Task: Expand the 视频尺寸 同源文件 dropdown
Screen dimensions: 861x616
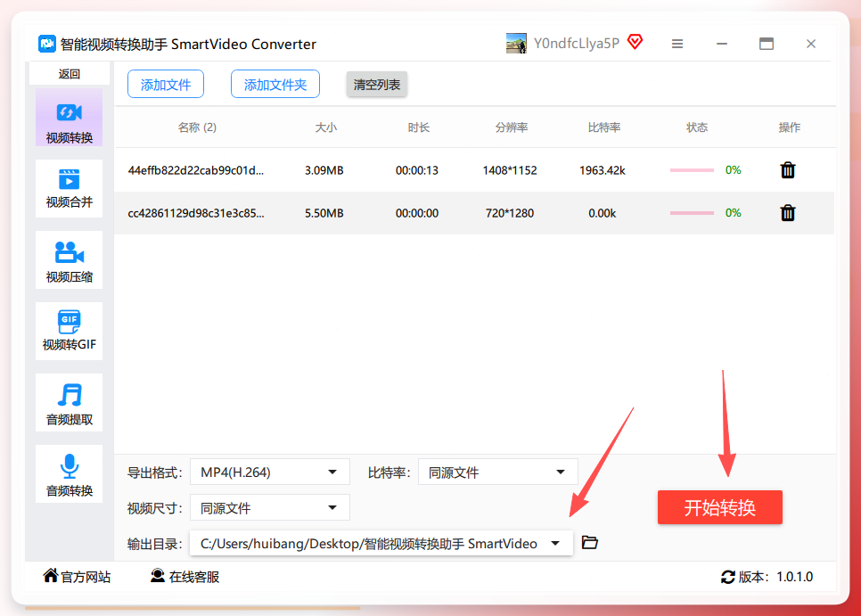Action: pyautogui.click(x=269, y=508)
